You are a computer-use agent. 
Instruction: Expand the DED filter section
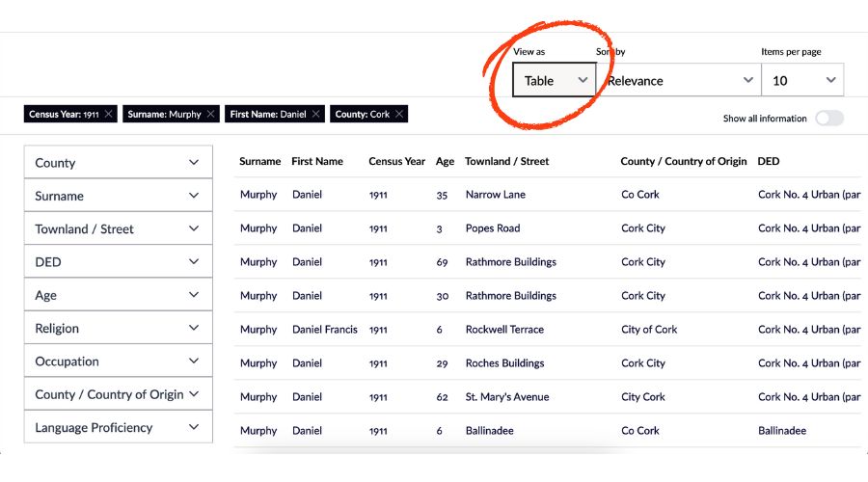pos(118,262)
